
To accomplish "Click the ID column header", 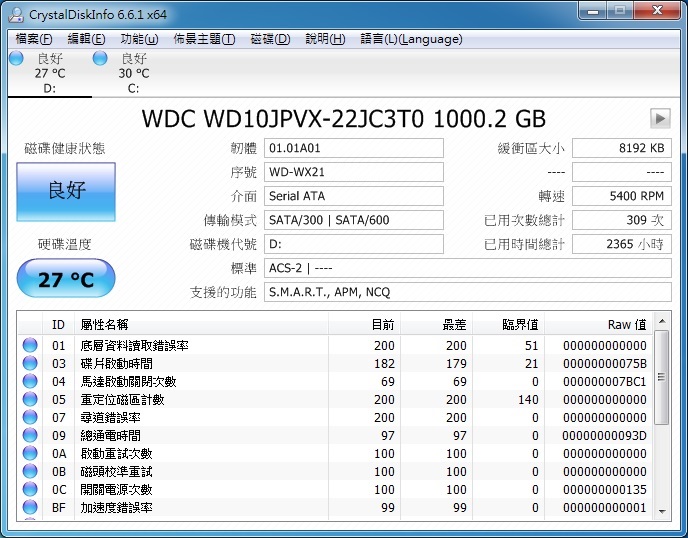I will click(x=58, y=324).
